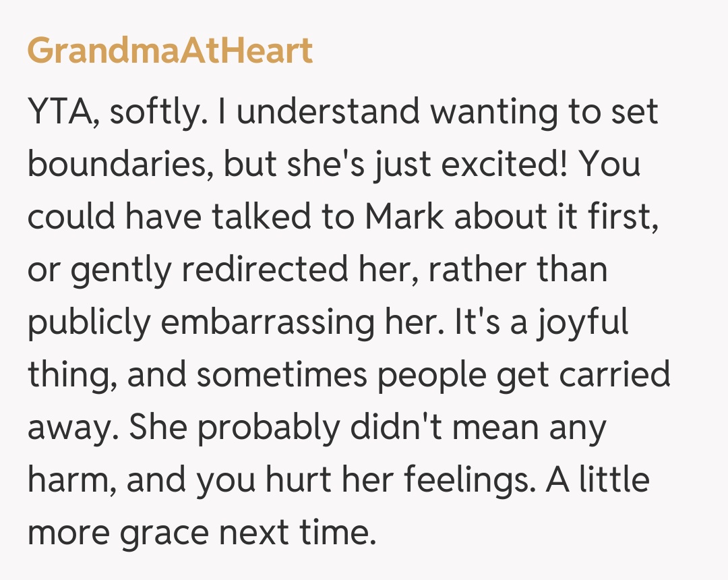
Task: Open the GrandmaAtHeart user profile
Action: pyautogui.click(x=170, y=51)
